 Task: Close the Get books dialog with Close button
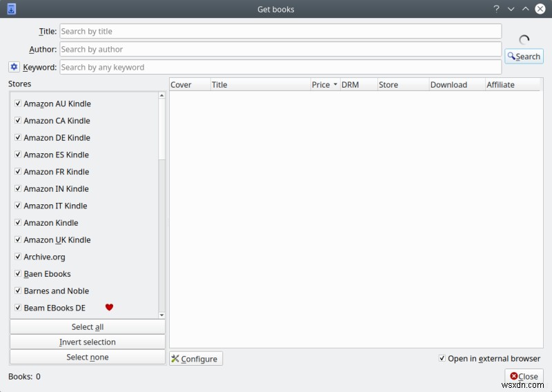(524, 376)
